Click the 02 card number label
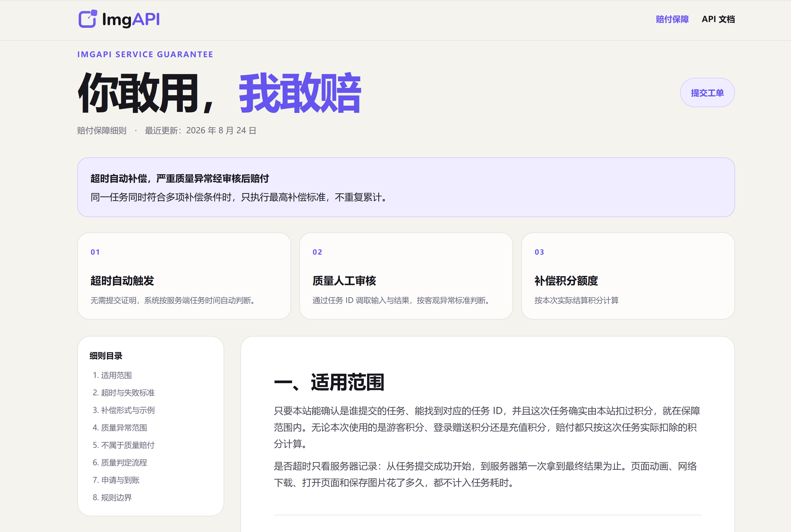 (317, 252)
